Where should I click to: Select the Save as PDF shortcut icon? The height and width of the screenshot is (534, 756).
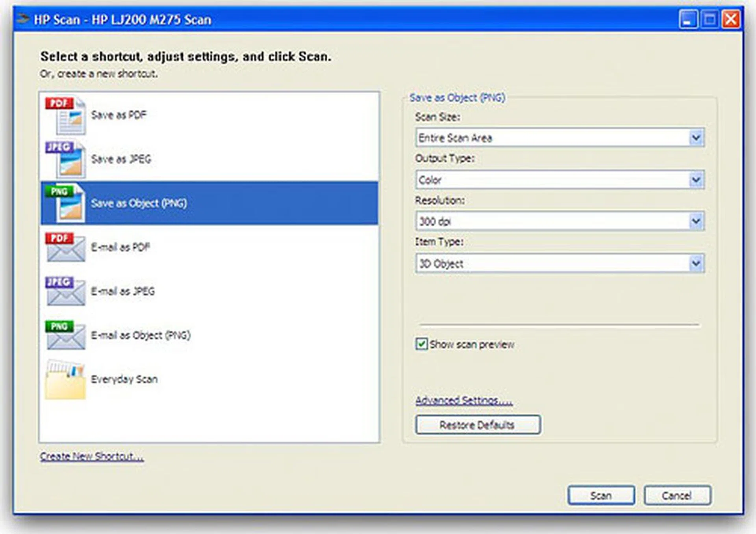pos(65,116)
